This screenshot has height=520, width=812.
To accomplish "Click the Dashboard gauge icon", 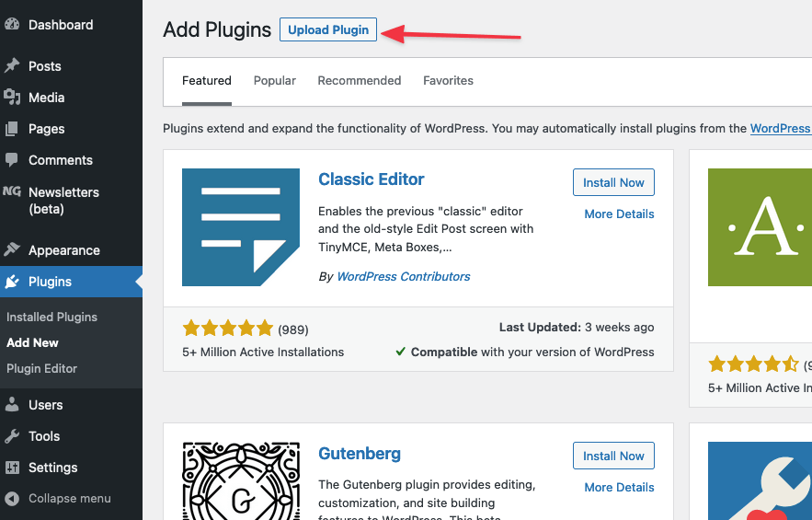I will pyautogui.click(x=12, y=25).
